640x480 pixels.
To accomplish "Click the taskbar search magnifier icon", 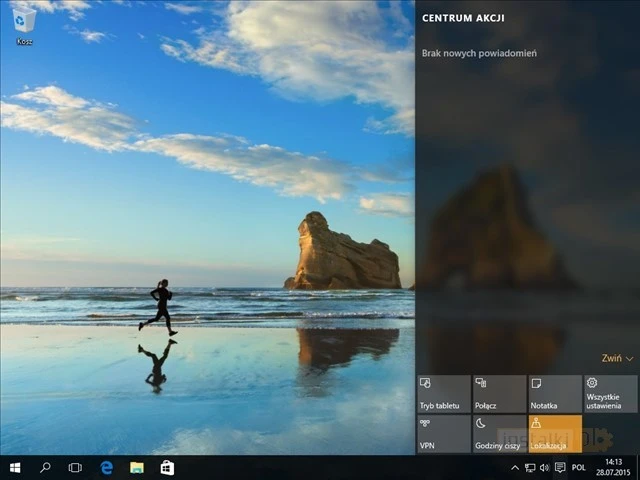I will (x=45, y=467).
